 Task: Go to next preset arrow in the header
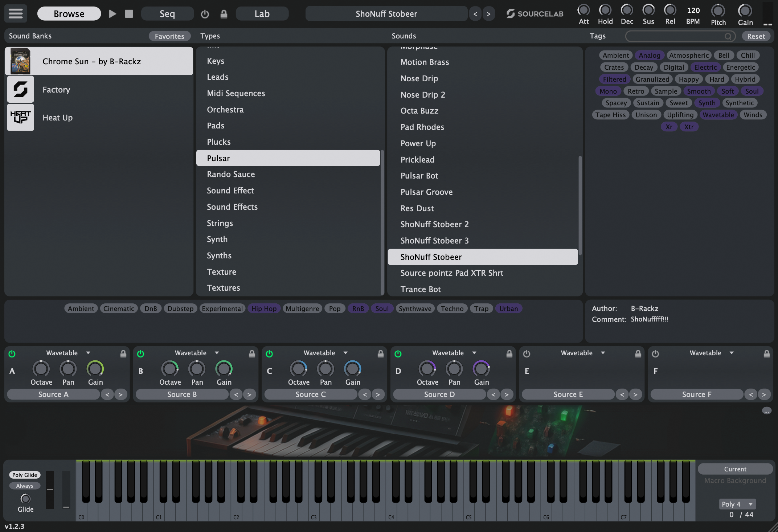pyautogui.click(x=488, y=14)
